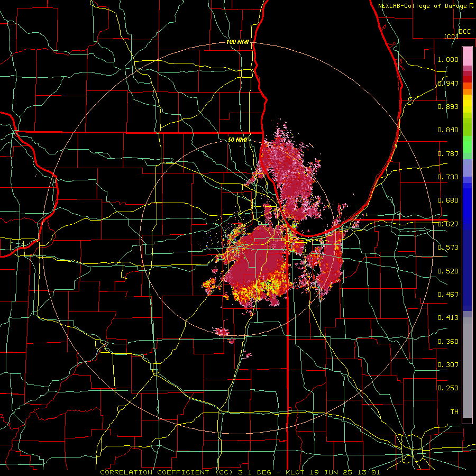Click the pink top segment of the color bar

467,56
